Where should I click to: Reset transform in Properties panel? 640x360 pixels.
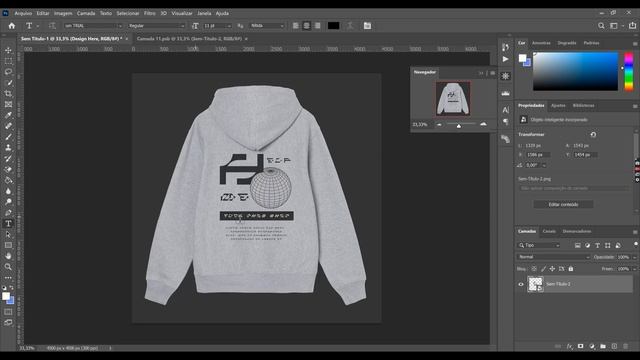[593, 134]
